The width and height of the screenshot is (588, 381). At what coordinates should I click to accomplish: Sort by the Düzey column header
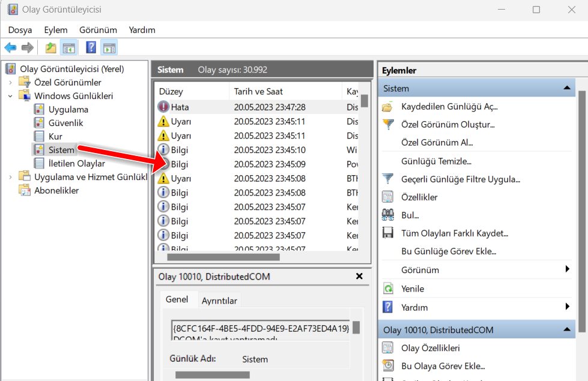192,91
